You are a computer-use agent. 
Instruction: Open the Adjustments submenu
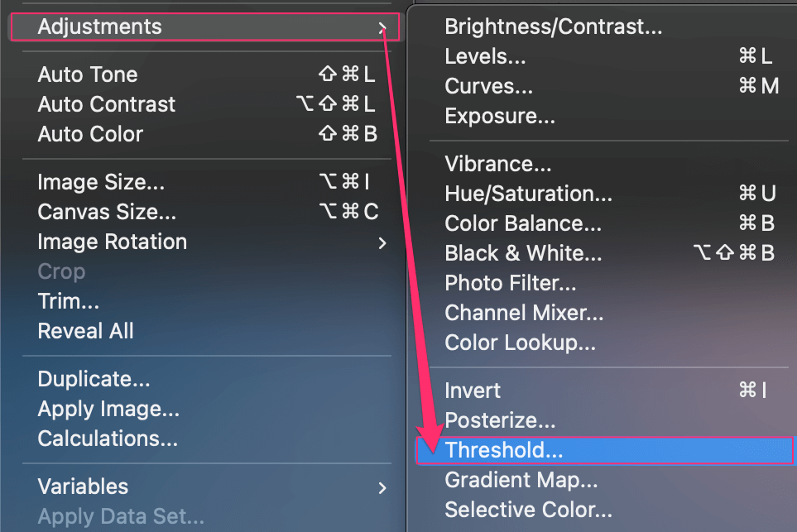coord(204,26)
